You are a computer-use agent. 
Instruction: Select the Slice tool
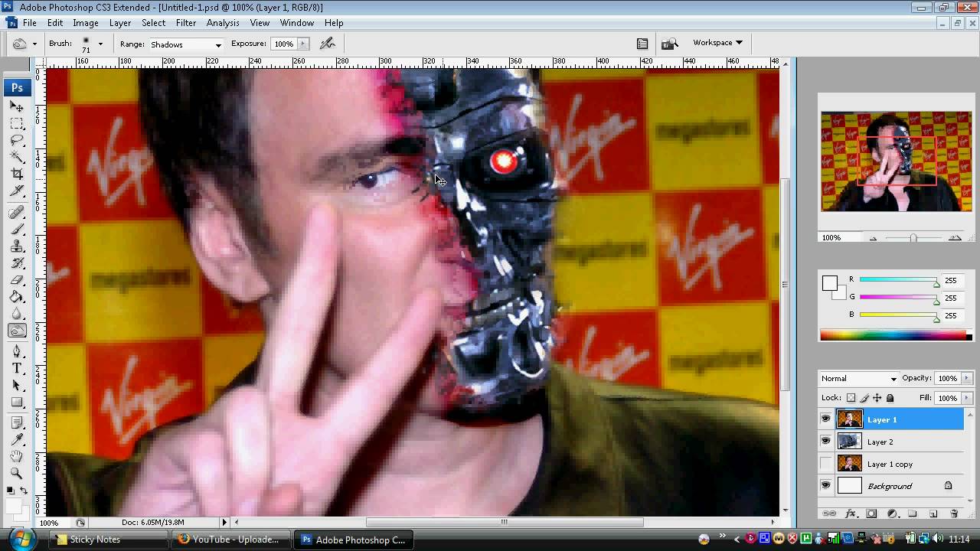[x=17, y=191]
